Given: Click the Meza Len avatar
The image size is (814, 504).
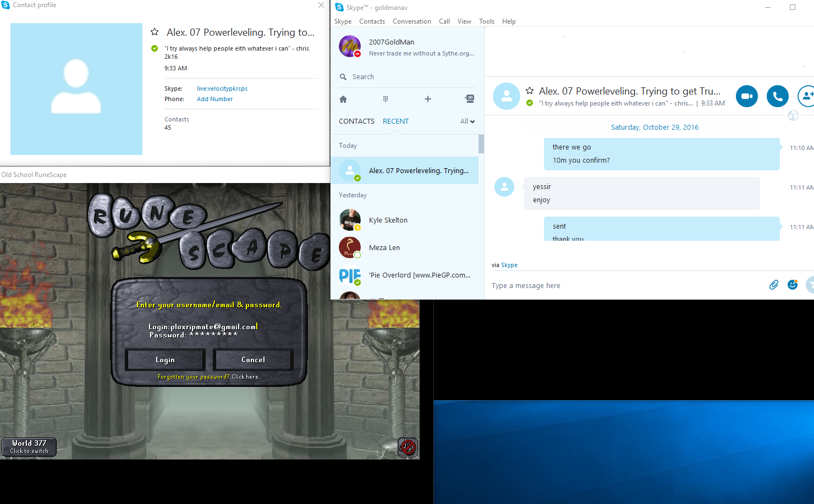Looking at the screenshot, I should tap(350, 247).
